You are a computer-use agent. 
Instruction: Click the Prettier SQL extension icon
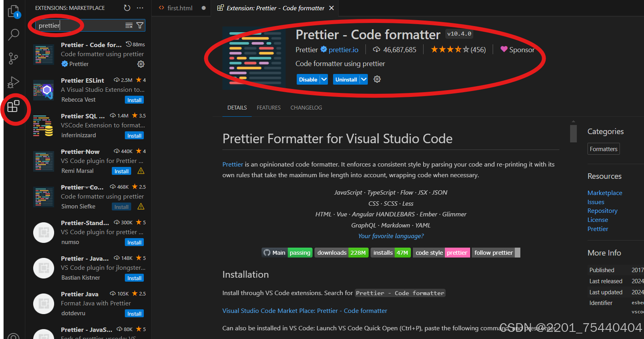click(x=43, y=126)
